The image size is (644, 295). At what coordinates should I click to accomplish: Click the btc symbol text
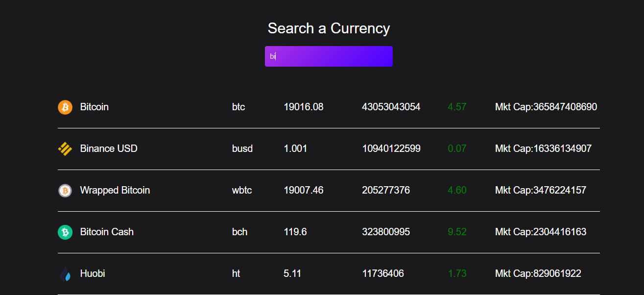239,107
